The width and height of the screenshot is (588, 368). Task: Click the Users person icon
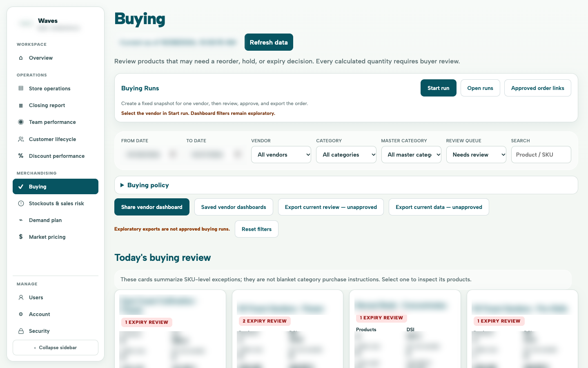pyautogui.click(x=21, y=298)
